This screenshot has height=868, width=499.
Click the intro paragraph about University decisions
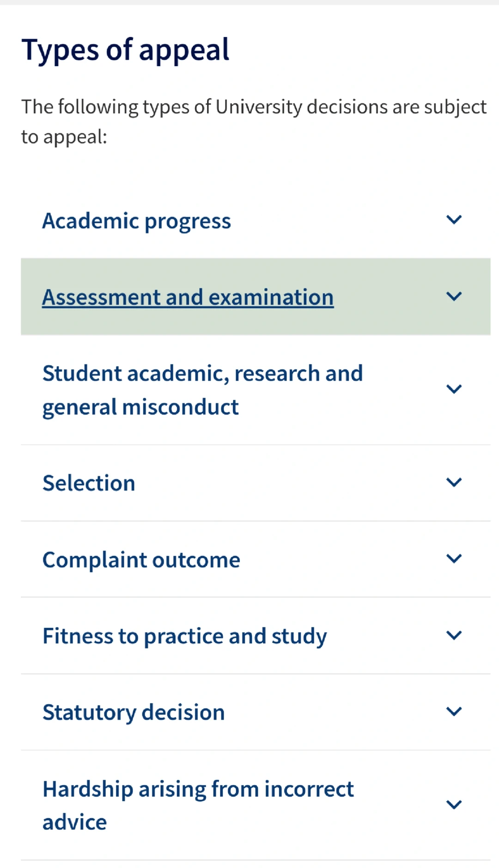coord(254,122)
